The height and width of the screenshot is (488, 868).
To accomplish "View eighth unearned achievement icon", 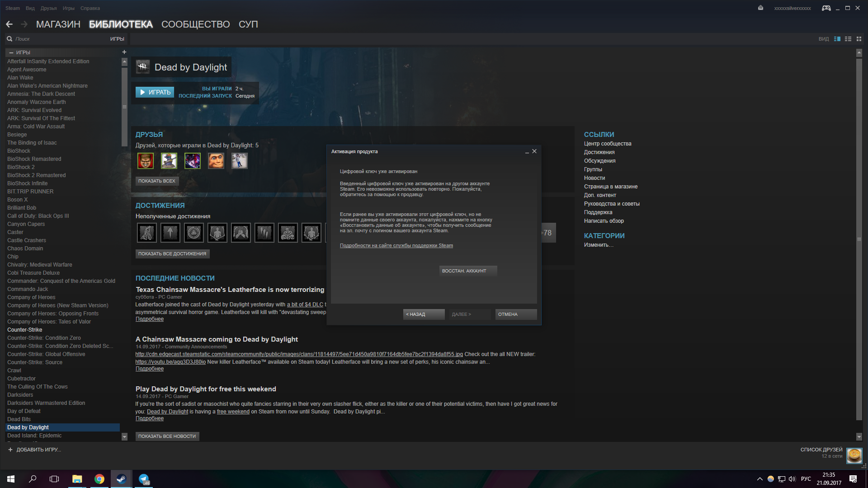I will pyautogui.click(x=311, y=233).
